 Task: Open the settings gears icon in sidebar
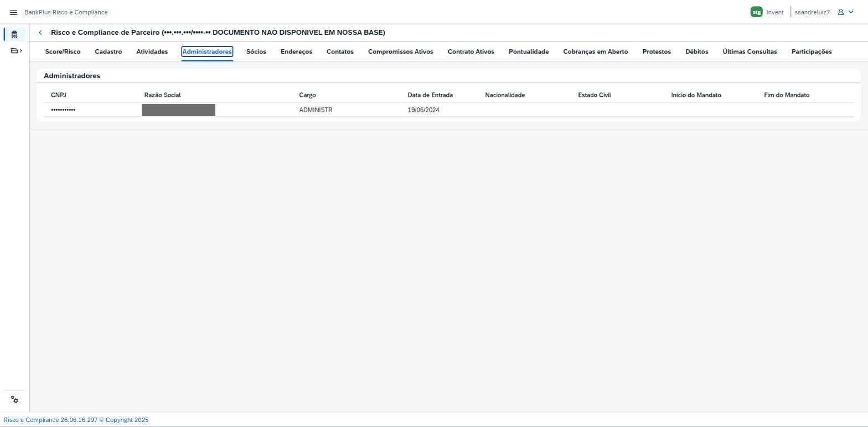14,400
